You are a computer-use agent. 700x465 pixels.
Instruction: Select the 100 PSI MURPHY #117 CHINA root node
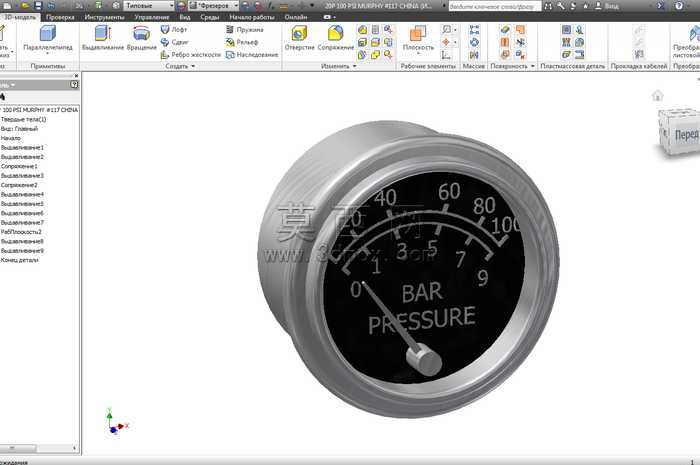tap(40, 110)
